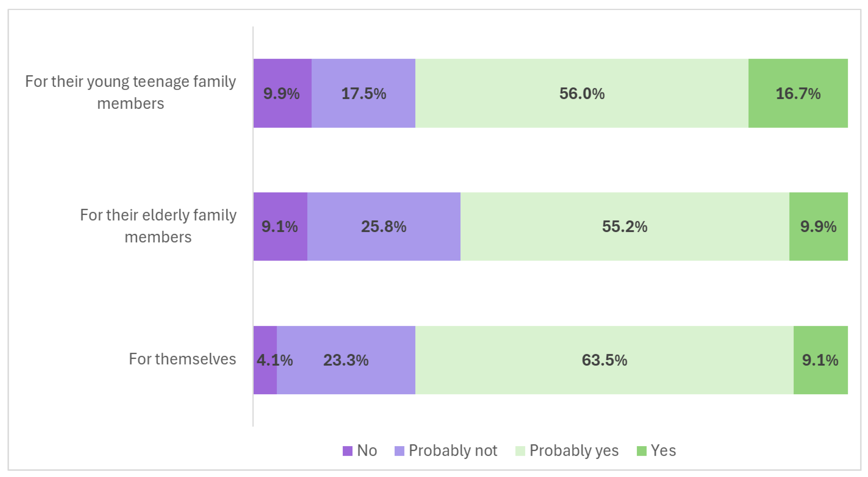Click the 'For their elderly family members' axis label
Image resolution: width=868 pixels, height=477 pixels.
[158, 226]
